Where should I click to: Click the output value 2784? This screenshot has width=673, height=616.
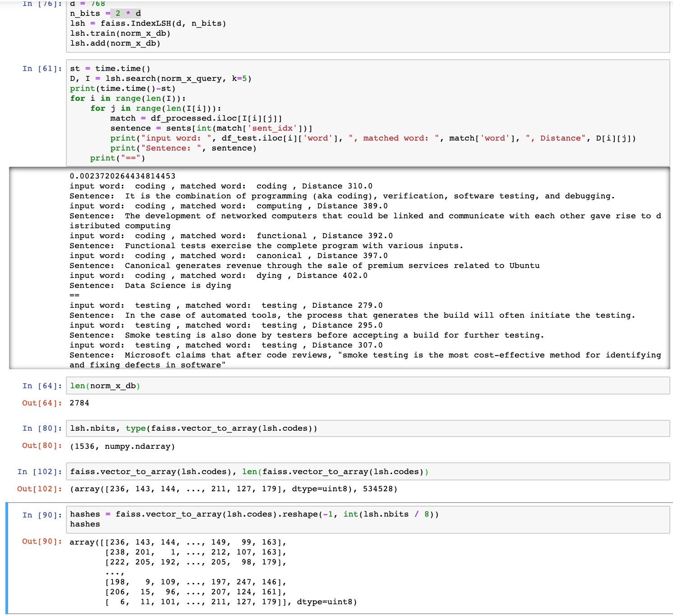(79, 403)
